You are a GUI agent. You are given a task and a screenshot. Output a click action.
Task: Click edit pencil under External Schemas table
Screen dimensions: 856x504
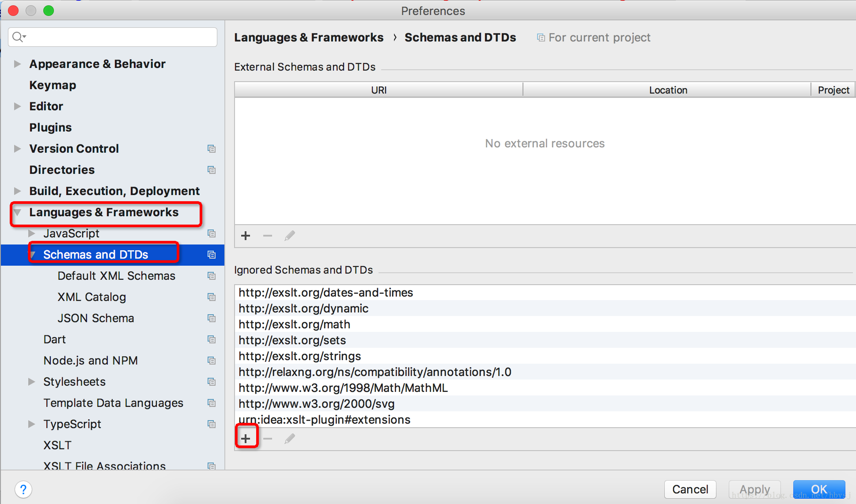pyautogui.click(x=290, y=236)
